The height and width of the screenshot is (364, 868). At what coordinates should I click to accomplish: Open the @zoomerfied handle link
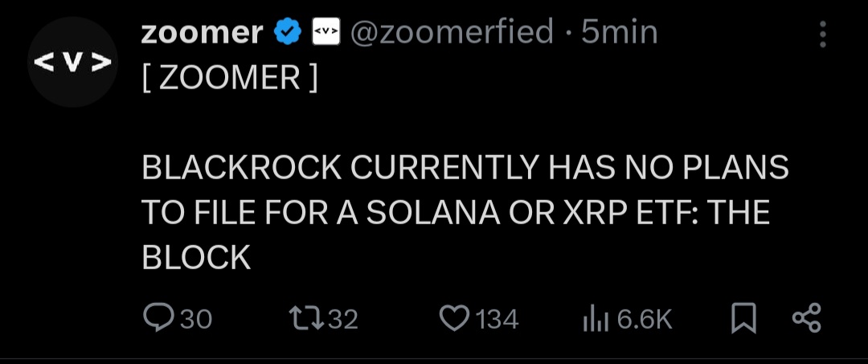pos(452,32)
